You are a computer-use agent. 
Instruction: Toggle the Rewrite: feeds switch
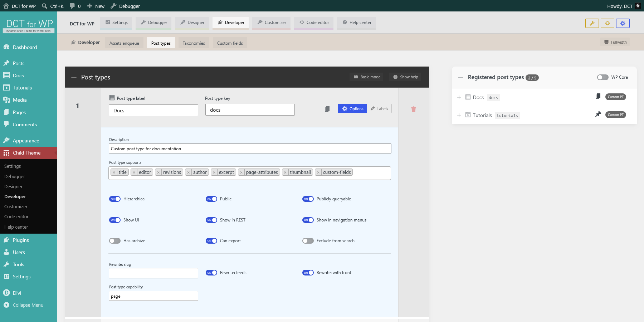click(211, 273)
